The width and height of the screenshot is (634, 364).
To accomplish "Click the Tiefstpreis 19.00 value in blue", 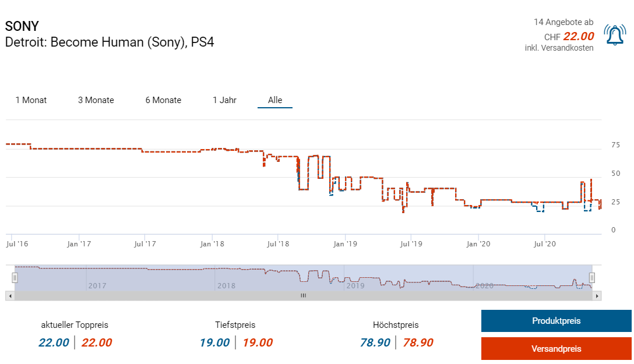I will [214, 342].
